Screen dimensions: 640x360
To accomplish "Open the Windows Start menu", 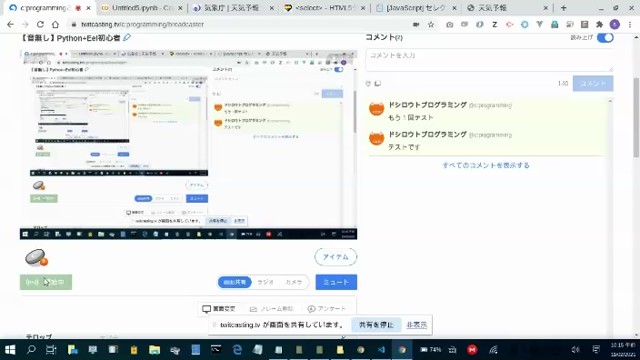I will point(10,350).
